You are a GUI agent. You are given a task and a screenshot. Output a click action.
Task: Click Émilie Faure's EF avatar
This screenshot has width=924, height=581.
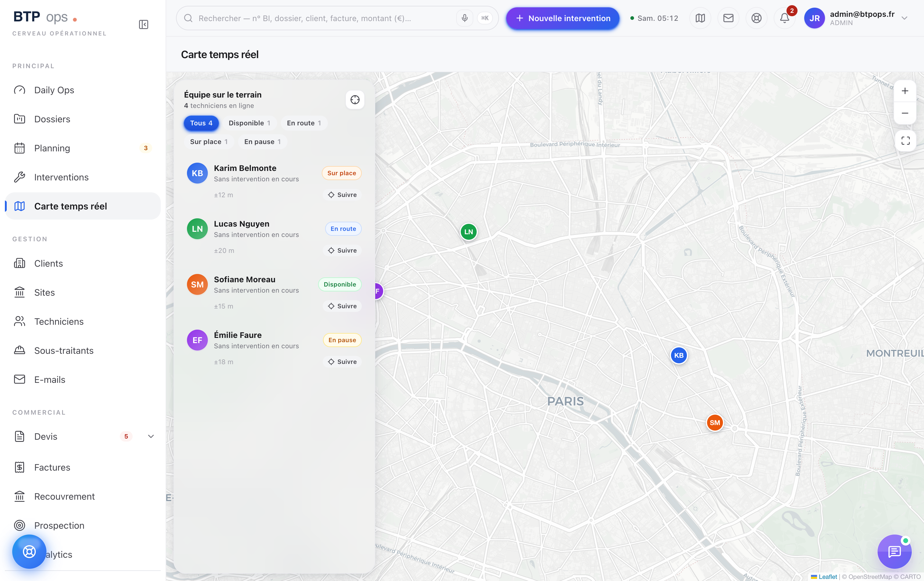point(197,340)
